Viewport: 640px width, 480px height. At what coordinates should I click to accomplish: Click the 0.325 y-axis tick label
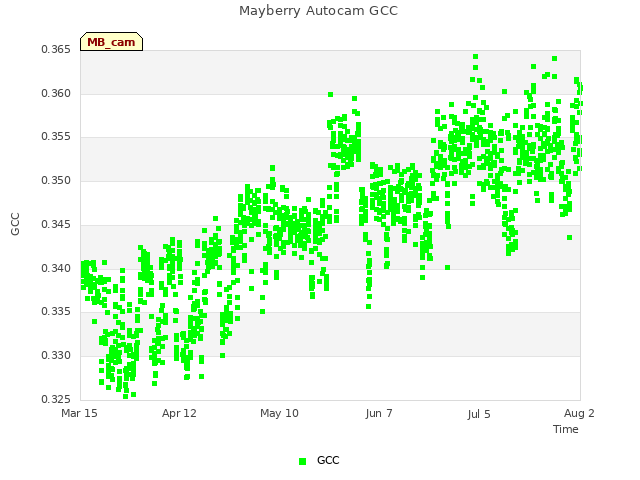point(56,399)
